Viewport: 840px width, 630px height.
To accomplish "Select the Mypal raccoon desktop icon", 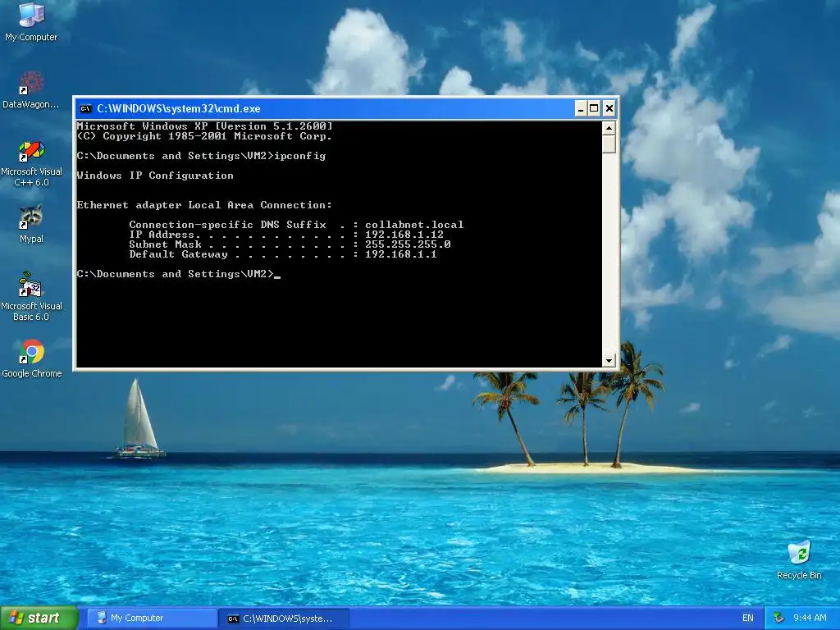I will 31,224.
